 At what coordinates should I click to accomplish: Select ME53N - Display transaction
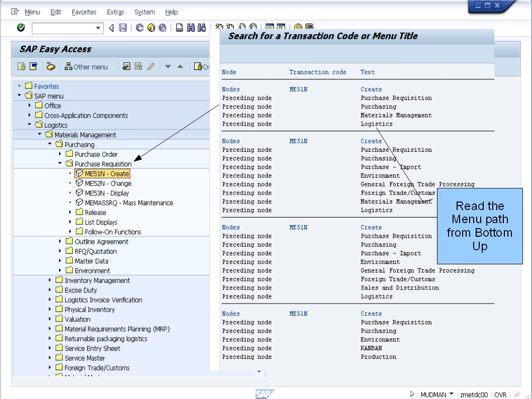click(x=107, y=193)
